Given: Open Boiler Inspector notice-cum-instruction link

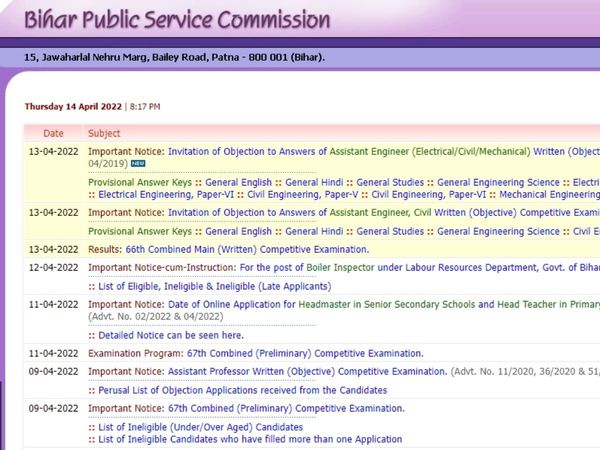Looking at the screenshot, I should click(x=419, y=268).
